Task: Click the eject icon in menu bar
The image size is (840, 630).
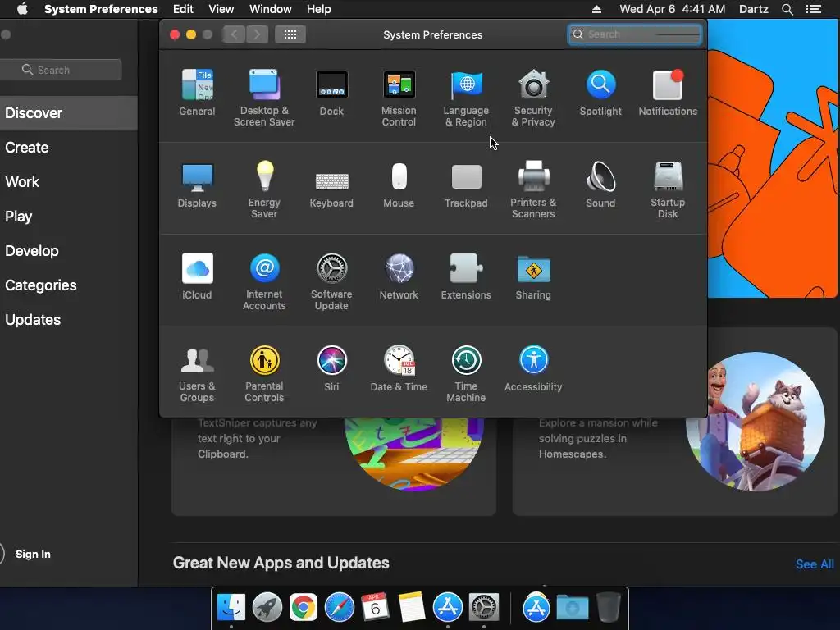Action: pyautogui.click(x=596, y=9)
